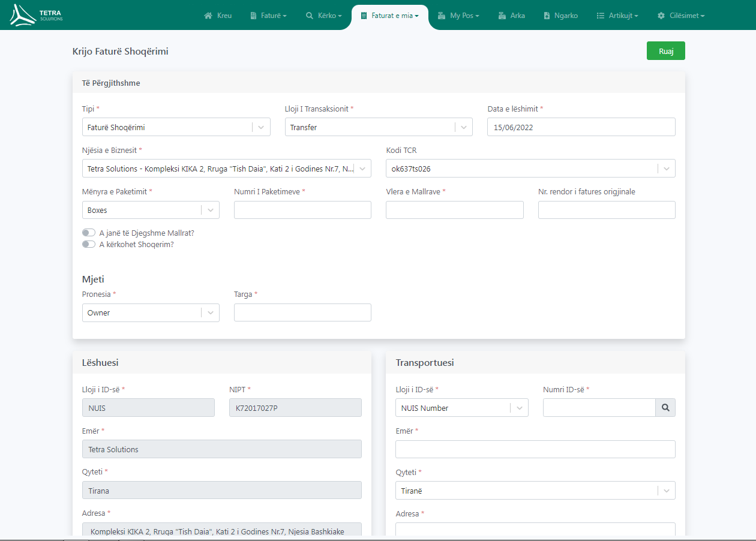Click the Transportuesi panel title
This screenshot has height=541, width=756.
[x=425, y=363]
